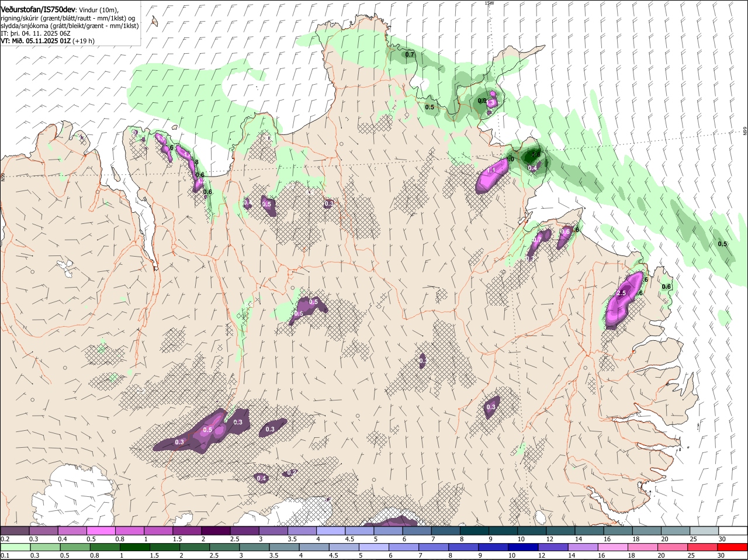Click the '0.7' value in the northern green rain band
This screenshot has height=560, width=748.
point(410,55)
